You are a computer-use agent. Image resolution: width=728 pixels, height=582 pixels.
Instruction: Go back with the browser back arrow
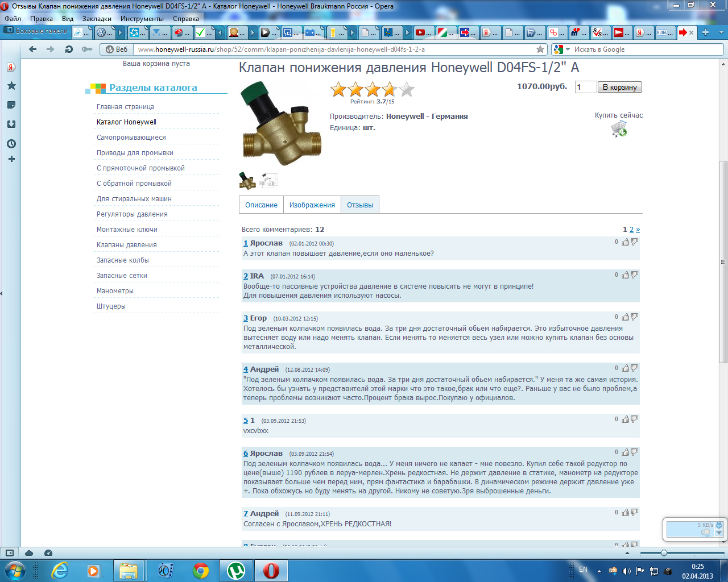click(32, 49)
